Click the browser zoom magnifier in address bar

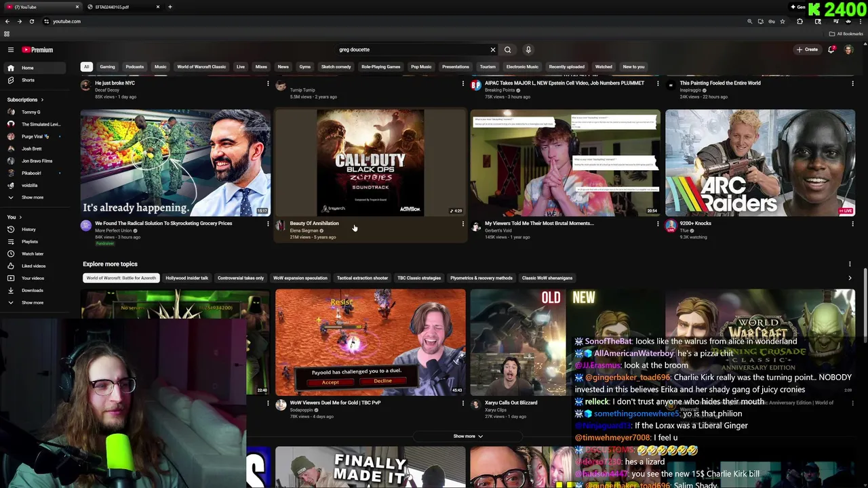[749, 21]
